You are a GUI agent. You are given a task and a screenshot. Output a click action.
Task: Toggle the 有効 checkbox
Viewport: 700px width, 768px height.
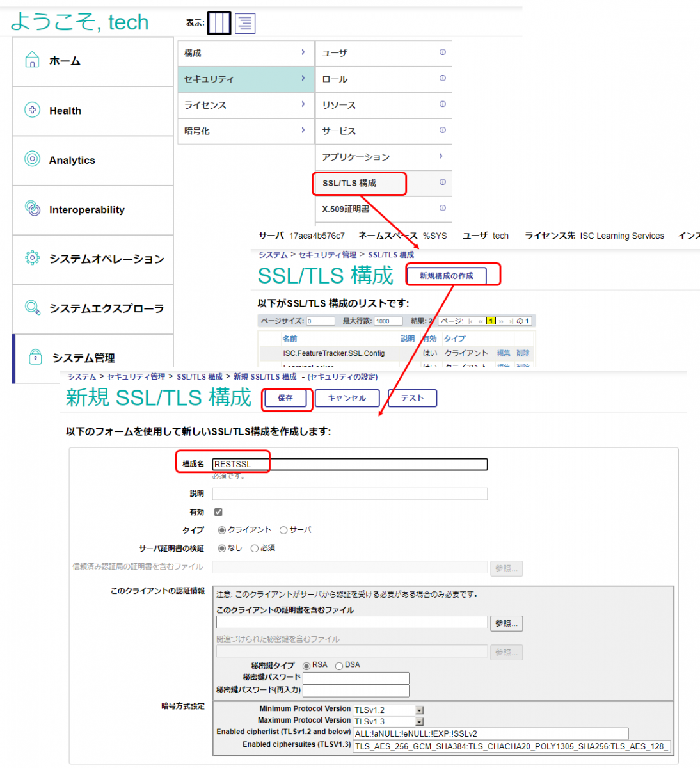pos(218,512)
